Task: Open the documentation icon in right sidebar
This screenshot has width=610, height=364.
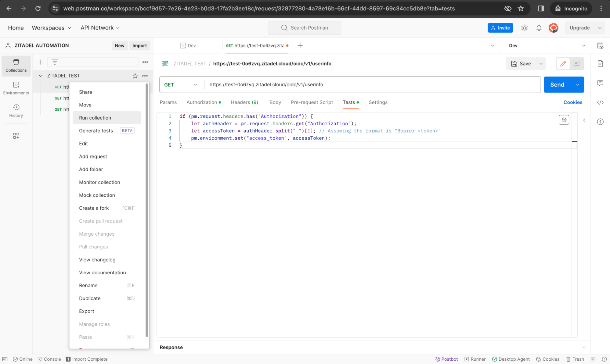Action: point(600,63)
